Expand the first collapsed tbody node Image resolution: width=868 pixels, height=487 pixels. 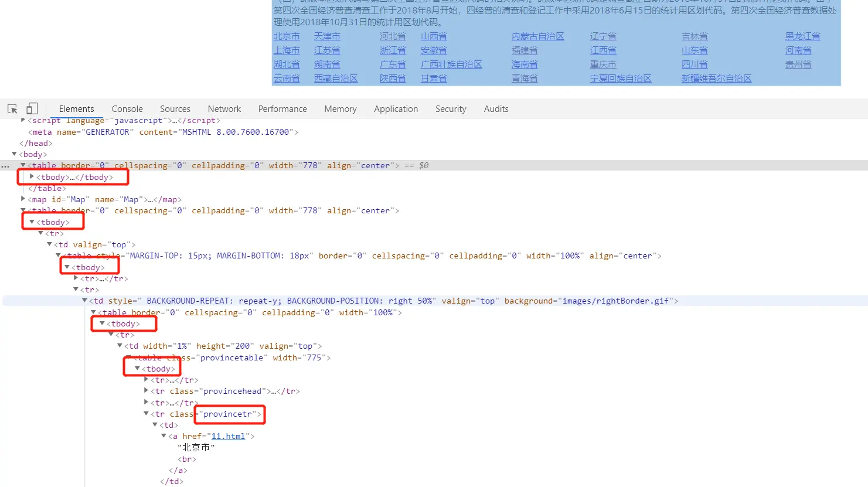pos(32,176)
